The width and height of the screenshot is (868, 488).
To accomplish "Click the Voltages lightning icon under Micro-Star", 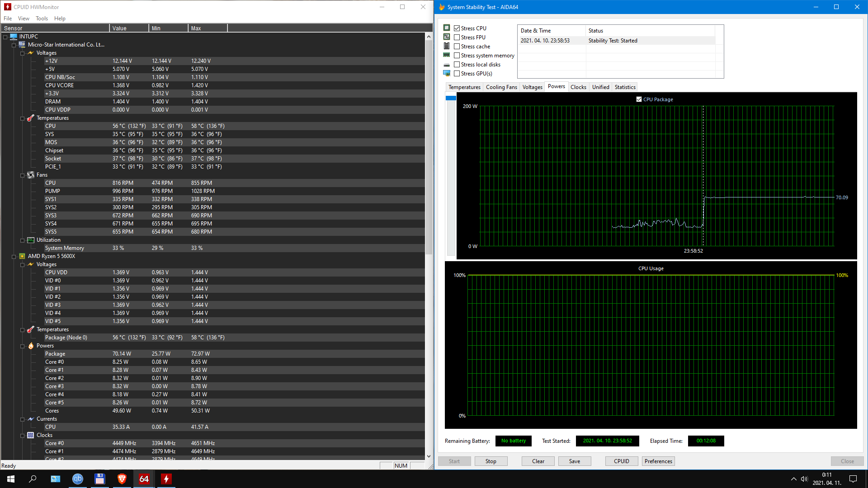I will [x=31, y=53].
